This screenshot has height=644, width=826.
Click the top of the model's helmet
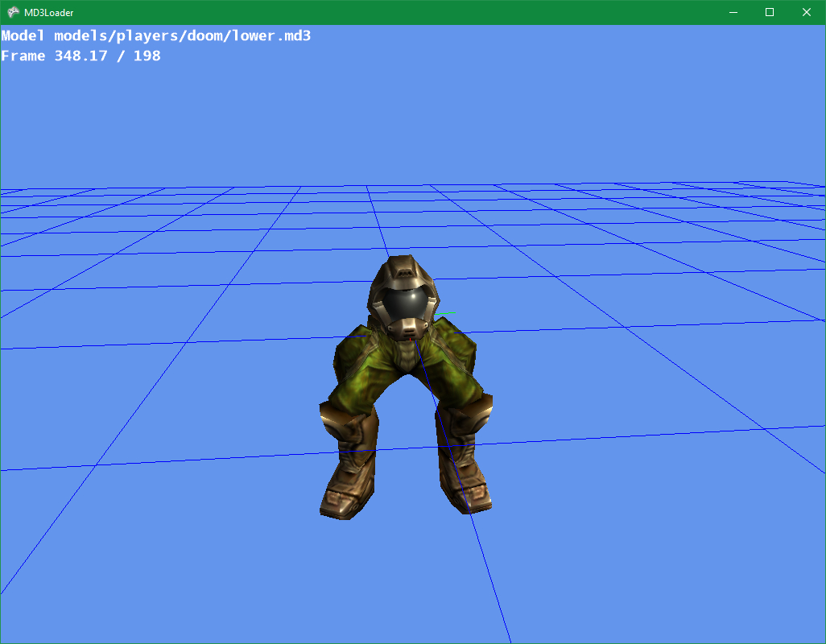(403, 267)
